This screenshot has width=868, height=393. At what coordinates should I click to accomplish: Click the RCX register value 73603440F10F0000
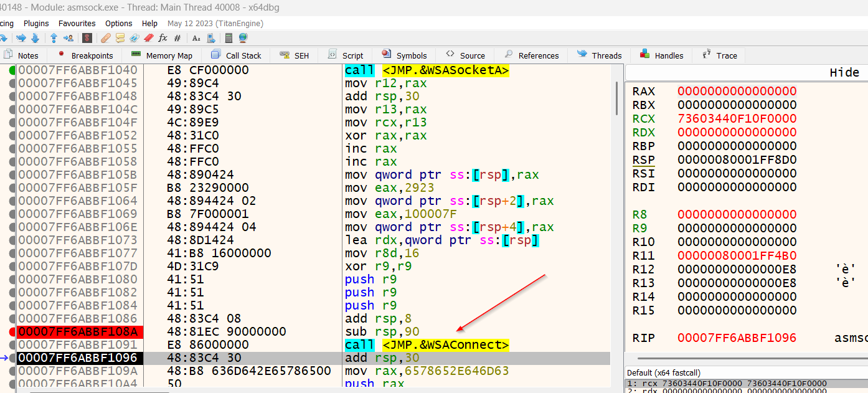pos(737,118)
